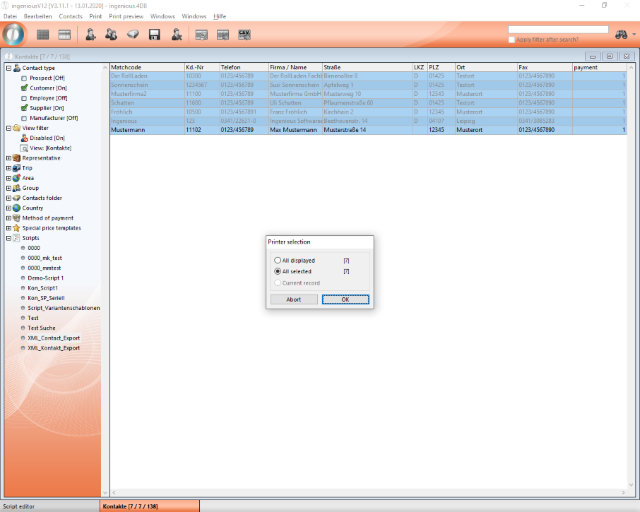Viewport: 640px width, 512px height.
Task: Collapse the Contact type tree node
Action: [9, 68]
